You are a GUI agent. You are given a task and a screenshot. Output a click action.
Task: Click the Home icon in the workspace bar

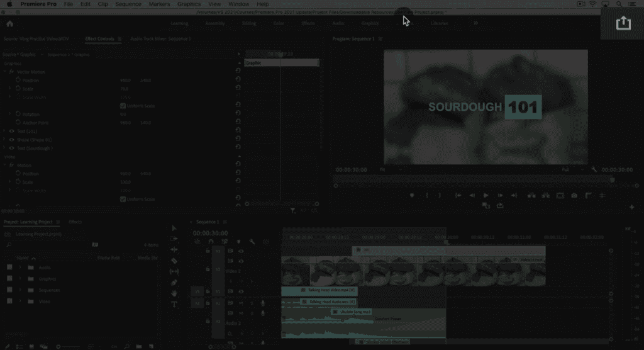click(x=9, y=23)
